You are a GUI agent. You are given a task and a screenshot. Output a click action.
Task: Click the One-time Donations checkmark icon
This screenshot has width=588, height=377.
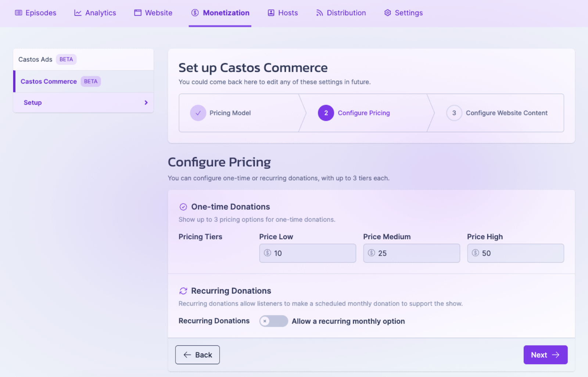click(x=183, y=207)
